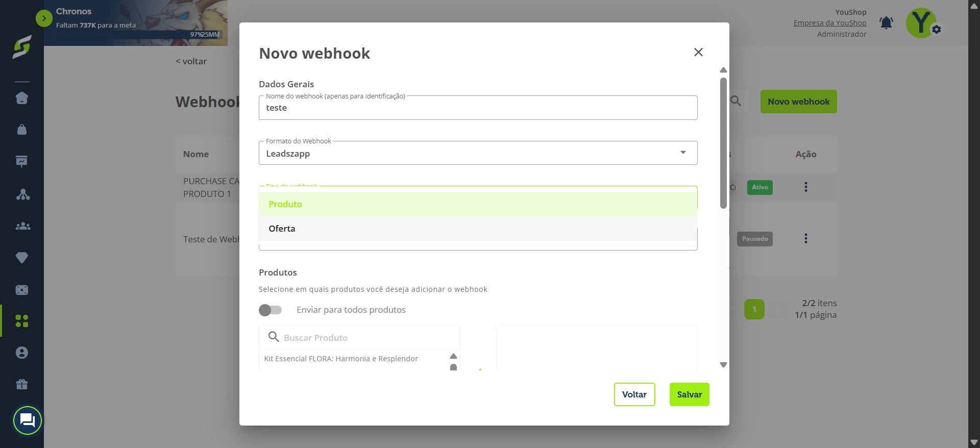Click the Voltar button in dialog
Screen dimensions: 980x448
pos(634,394)
